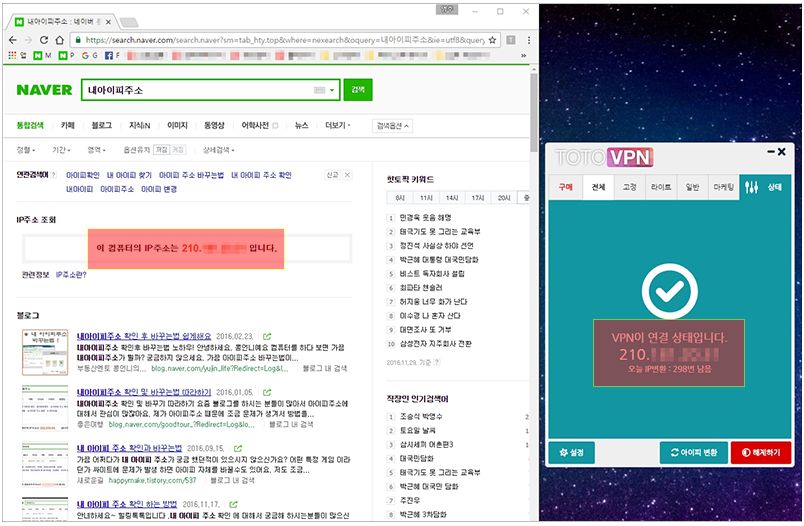Expand the Naver search box autocomplete arrow
804x526 pixels.
tap(332, 90)
